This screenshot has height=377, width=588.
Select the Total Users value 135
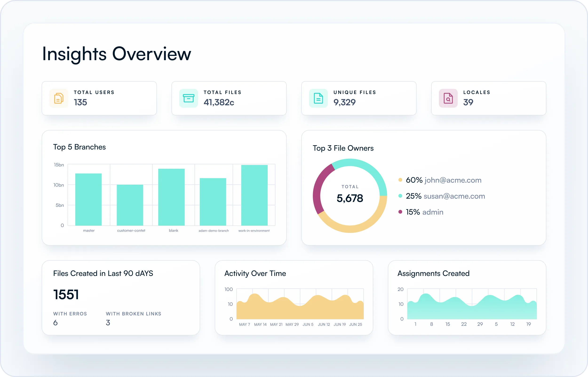pos(80,102)
